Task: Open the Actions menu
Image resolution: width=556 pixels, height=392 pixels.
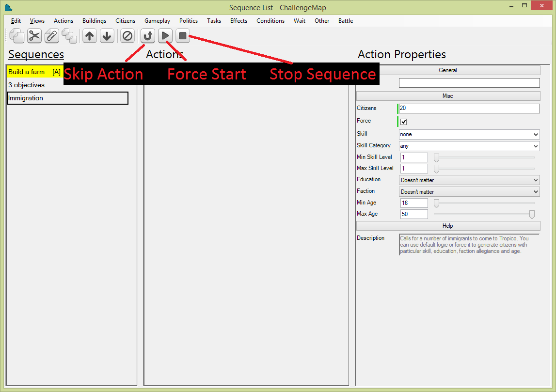Action: coord(64,20)
